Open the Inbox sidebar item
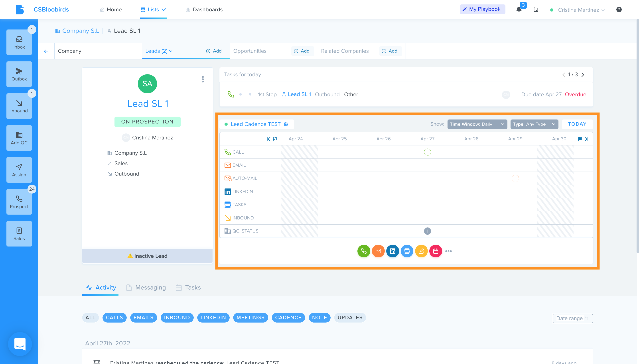The image size is (639, 364). [19, 42]
